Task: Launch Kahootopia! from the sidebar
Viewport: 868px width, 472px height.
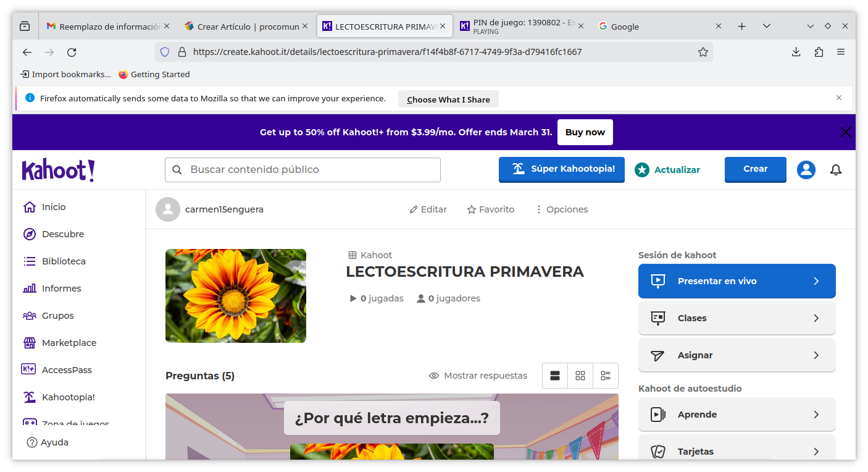Action: tap(29, 397)
